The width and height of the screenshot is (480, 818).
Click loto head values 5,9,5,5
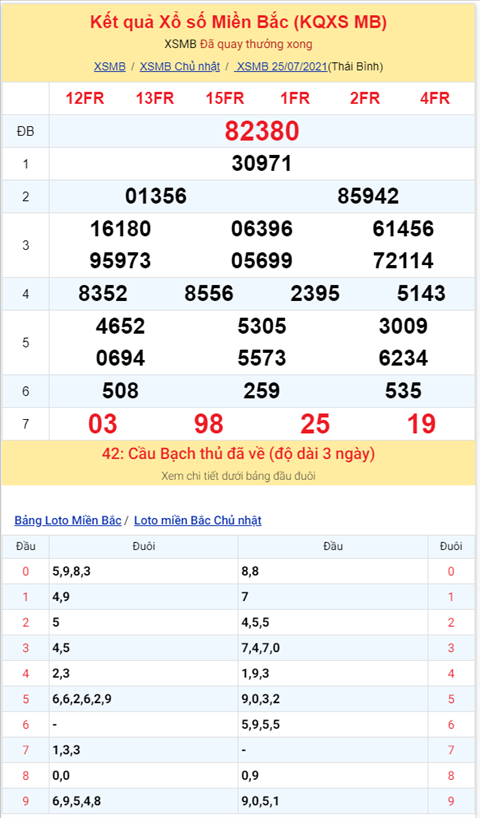point(260,725)
